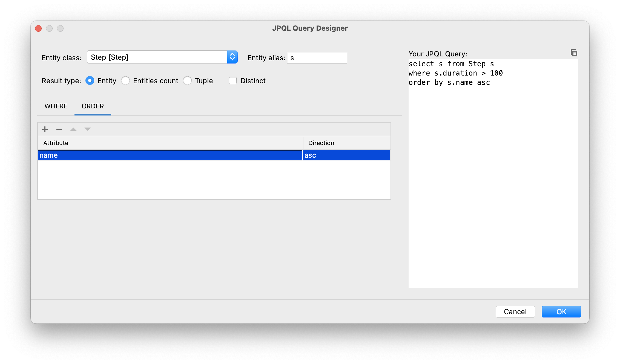Select Step [Step] from entity class picker

pos(161,58)
